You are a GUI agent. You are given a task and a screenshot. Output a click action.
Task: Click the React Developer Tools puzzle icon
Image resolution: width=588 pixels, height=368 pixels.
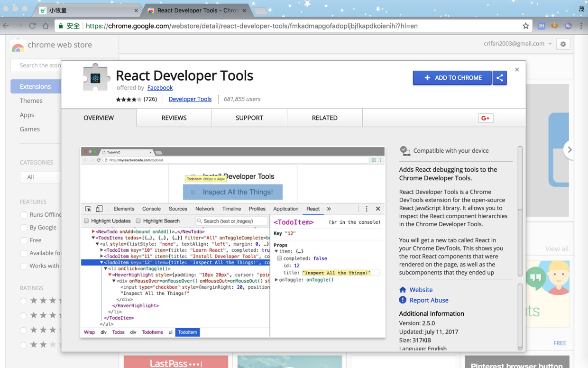(96, 77)
